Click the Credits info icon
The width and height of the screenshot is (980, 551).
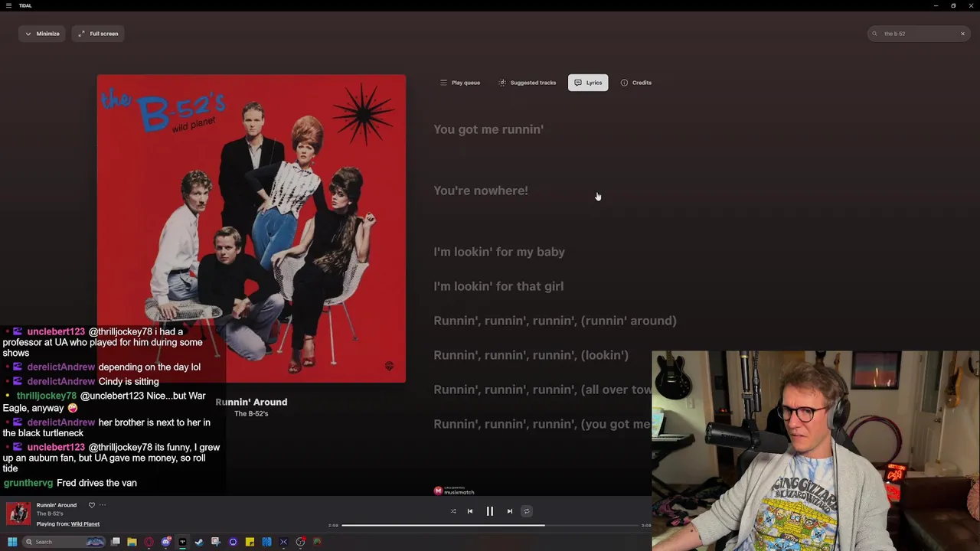624,83
